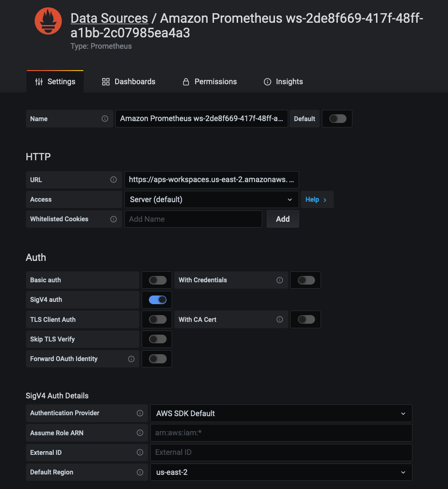This screenshot has height=489, width=448.
Task: Click the External ID info icon
Action: tap(140, 453)
